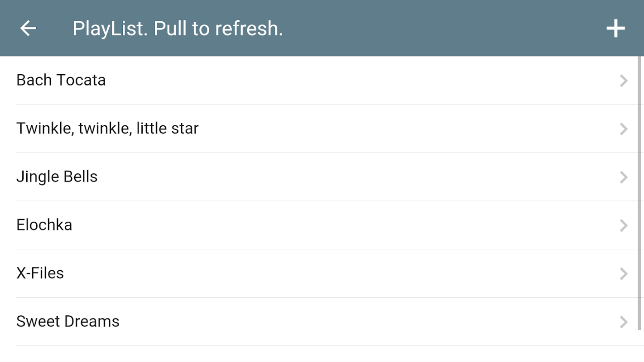644x362 pixels.
Task: Open the Bach Tocata song
Action: pos(61,80)
